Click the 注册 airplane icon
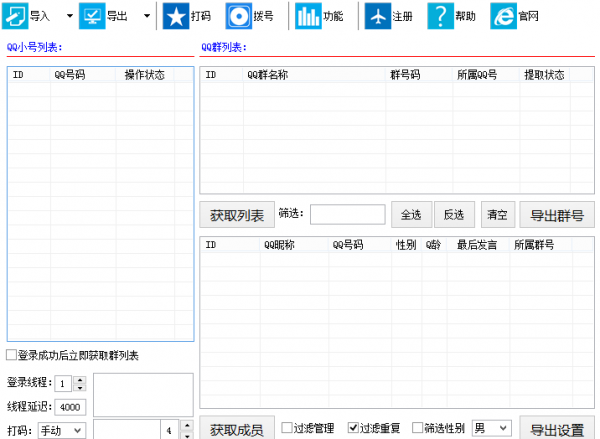 coord(378,16)
